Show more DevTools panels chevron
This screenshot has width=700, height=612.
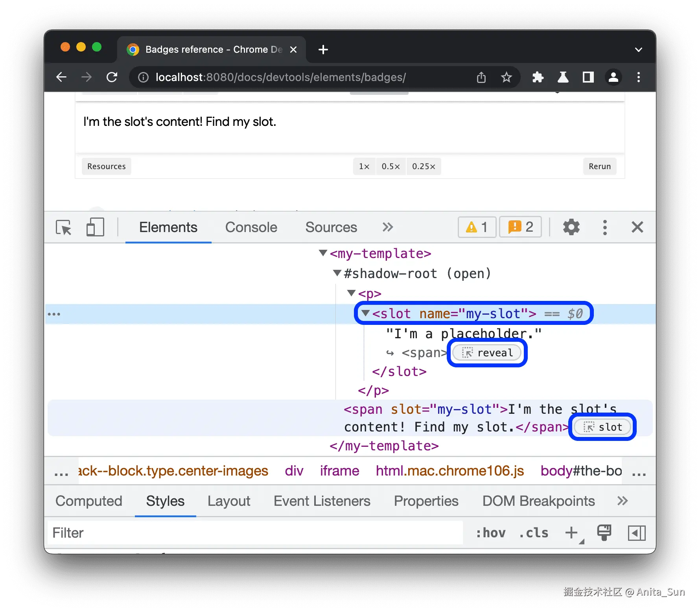coord(388,227)
